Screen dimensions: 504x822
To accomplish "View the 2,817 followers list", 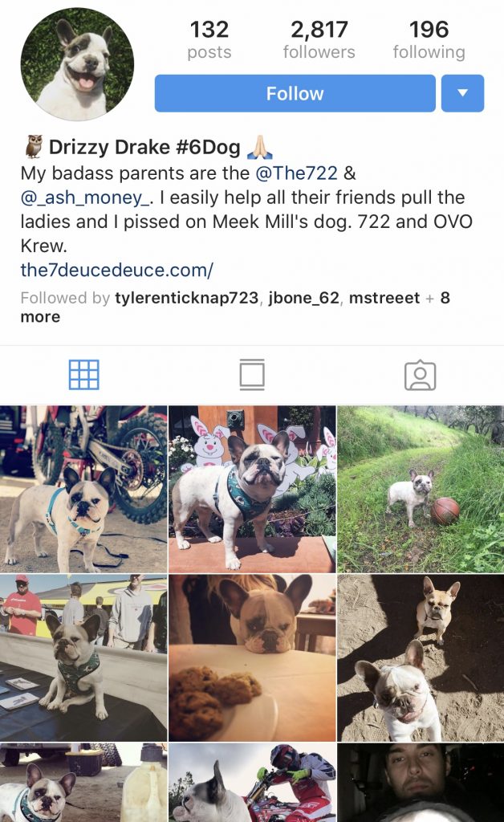I will pos(319,39).
